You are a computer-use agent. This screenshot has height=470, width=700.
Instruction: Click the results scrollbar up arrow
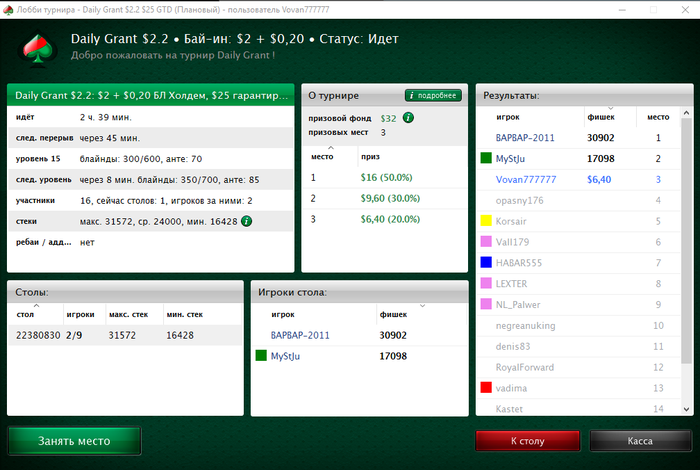[x=686, y=113]
